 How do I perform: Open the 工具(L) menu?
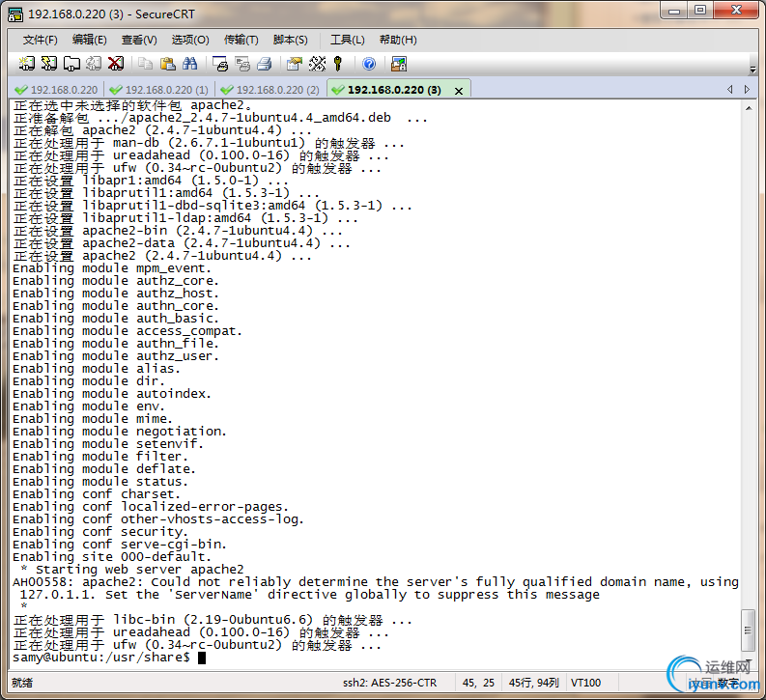[348, 40]
